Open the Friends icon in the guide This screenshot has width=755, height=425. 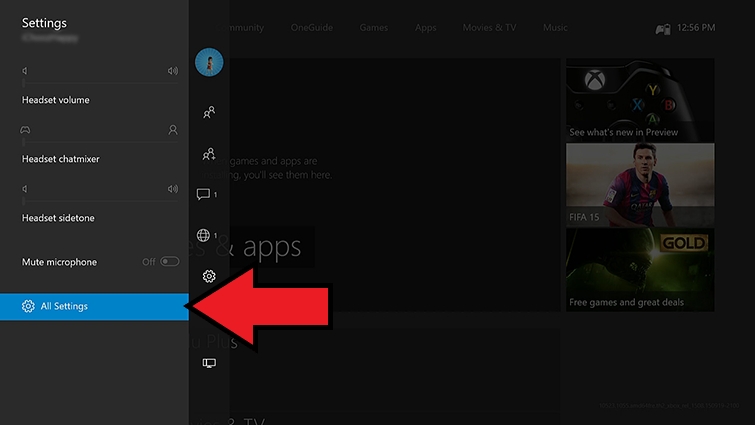click(209, 112)
